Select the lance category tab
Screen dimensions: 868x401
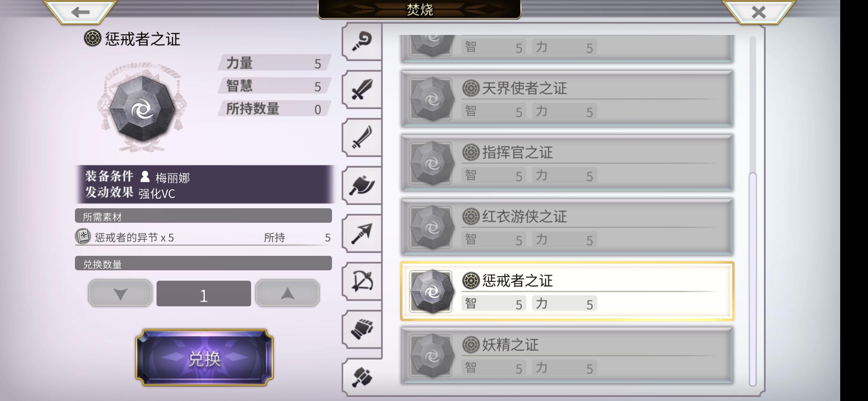362,233
